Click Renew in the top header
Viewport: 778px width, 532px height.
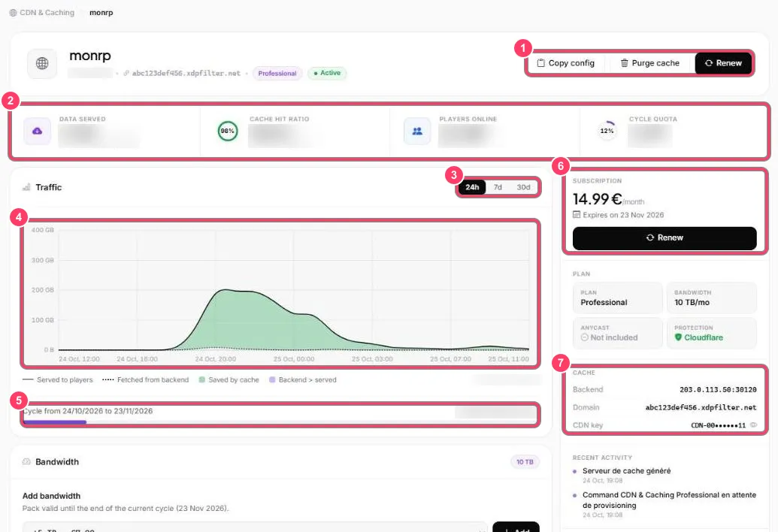click(723, 63)
